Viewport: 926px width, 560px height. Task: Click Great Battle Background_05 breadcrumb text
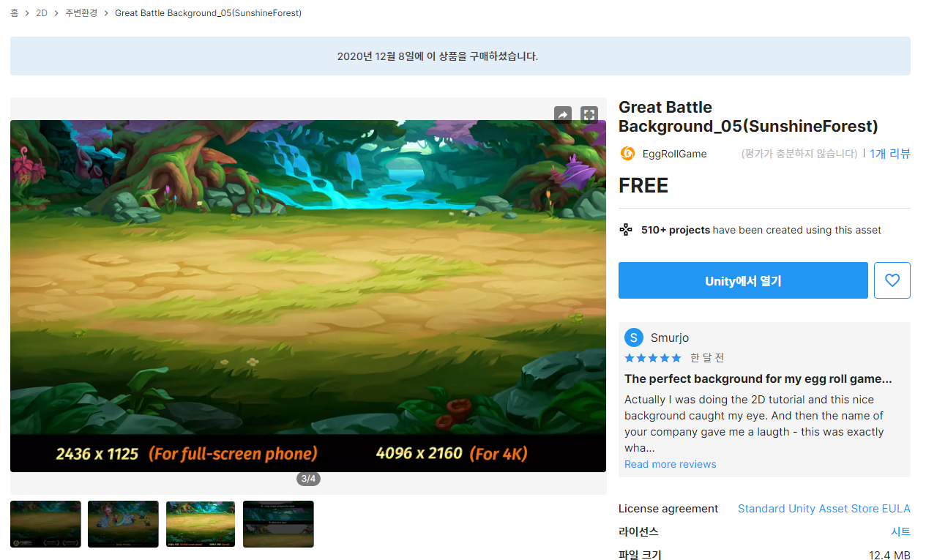coord(208,13)
